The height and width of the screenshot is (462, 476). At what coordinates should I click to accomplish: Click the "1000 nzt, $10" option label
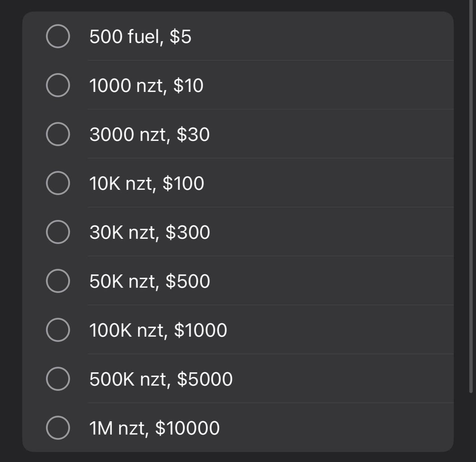click(x=146, y=86)
